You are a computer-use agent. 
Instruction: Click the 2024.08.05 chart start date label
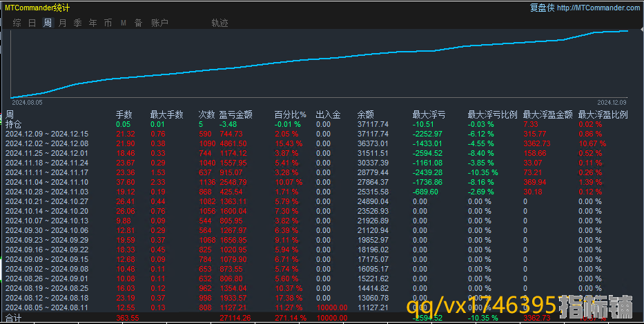tap(28, 102)
